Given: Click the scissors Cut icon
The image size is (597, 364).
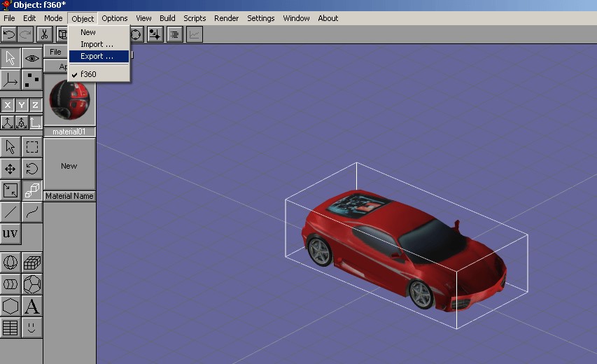Looking at the screenshot, I should [x=45, y=34].
